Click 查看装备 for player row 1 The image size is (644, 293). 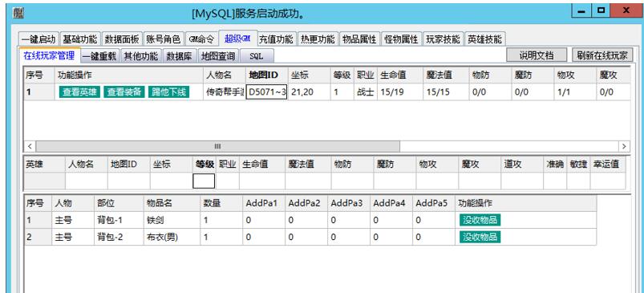coord(124,92)
